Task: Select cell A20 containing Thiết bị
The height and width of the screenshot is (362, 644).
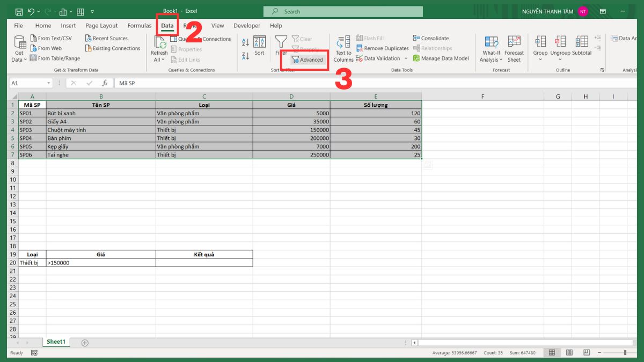Action: pos(32,263)
